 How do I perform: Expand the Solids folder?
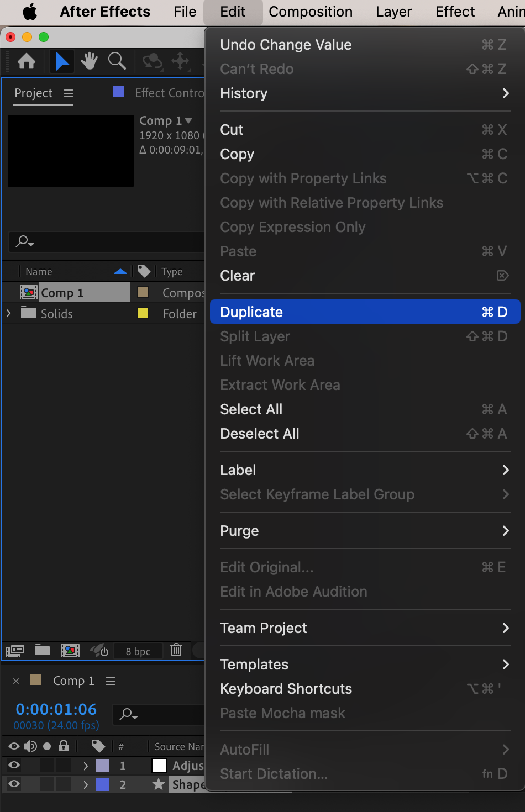[8, 313]
